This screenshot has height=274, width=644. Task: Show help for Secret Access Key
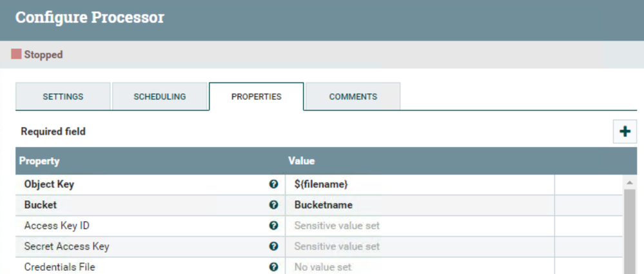point(273,246)
